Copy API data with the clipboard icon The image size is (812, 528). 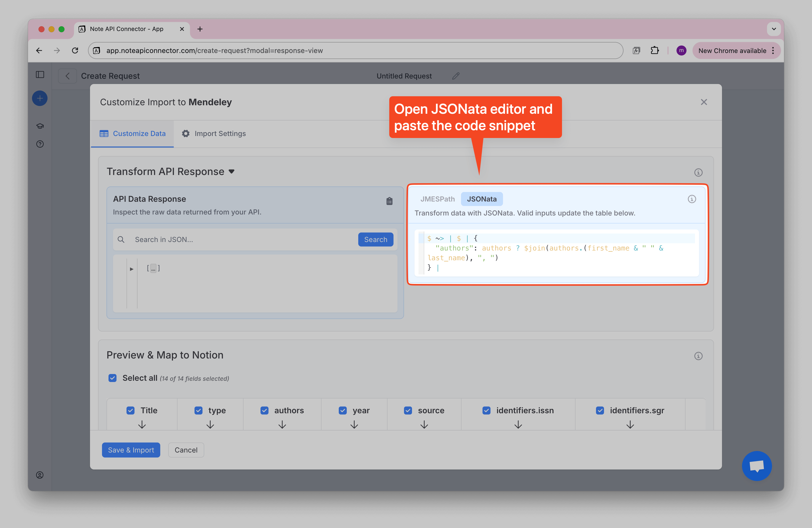point(389,201)
